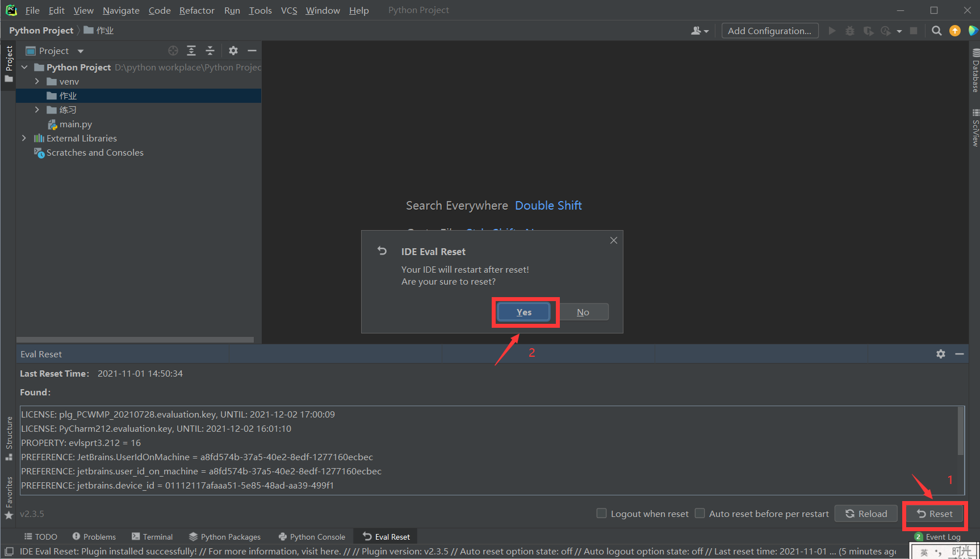Select PyCharm212.evaluation.key license line
Screen dimensions: 980x559
[x=156, y=428]
